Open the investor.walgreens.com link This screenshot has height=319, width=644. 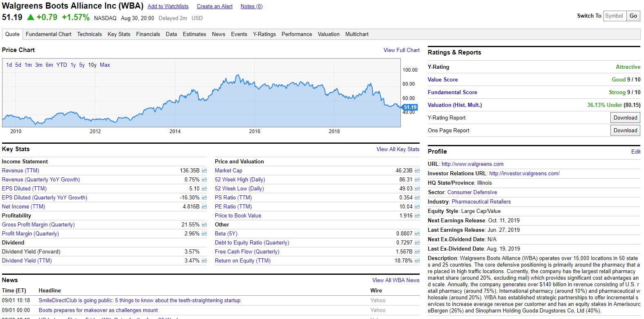524,174
